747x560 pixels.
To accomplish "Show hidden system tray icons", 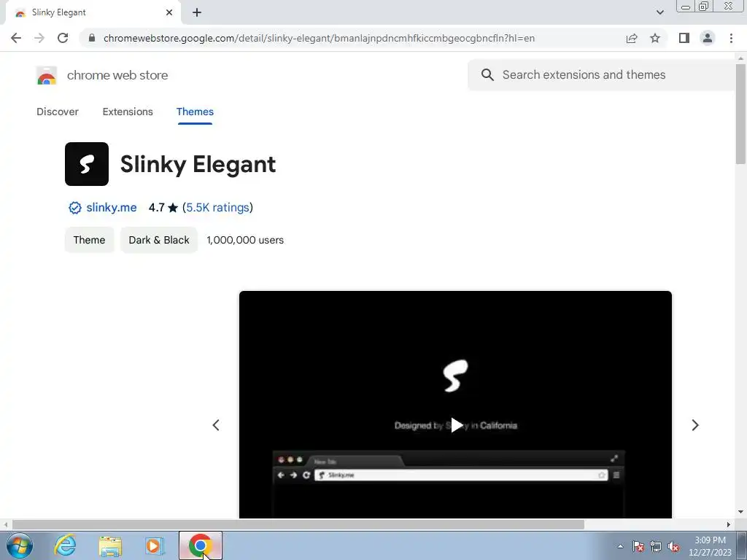I will [620, 546].
